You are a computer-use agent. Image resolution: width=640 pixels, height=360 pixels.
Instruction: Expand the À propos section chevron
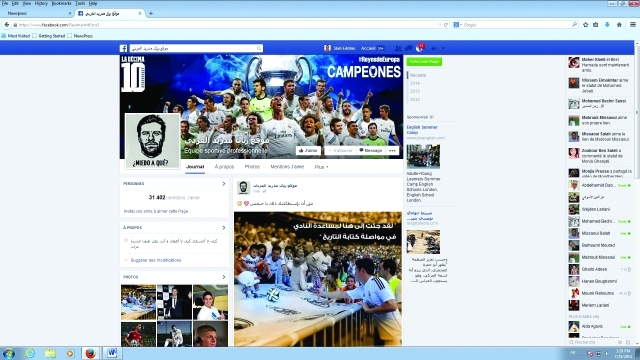(x=224, y=227)
